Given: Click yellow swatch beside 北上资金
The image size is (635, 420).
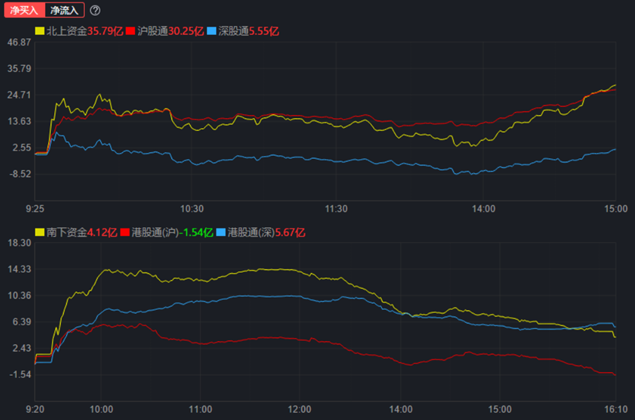Looking at the screenshot, I should pyautogui.click(x=40, y=31).
